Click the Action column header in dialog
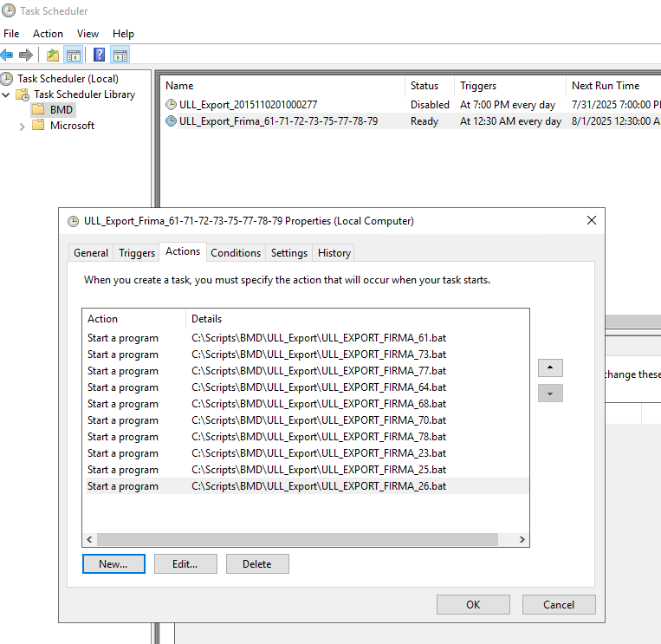The width and height of the screenshot is (661, 644). click(x=134, y=319)
